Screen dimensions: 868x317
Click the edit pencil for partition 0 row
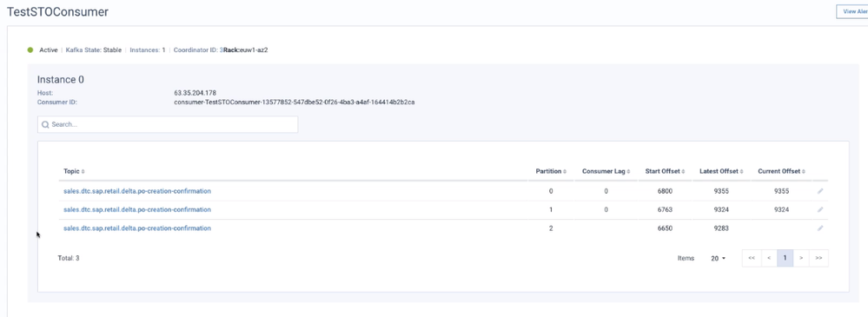coord(820,191)
